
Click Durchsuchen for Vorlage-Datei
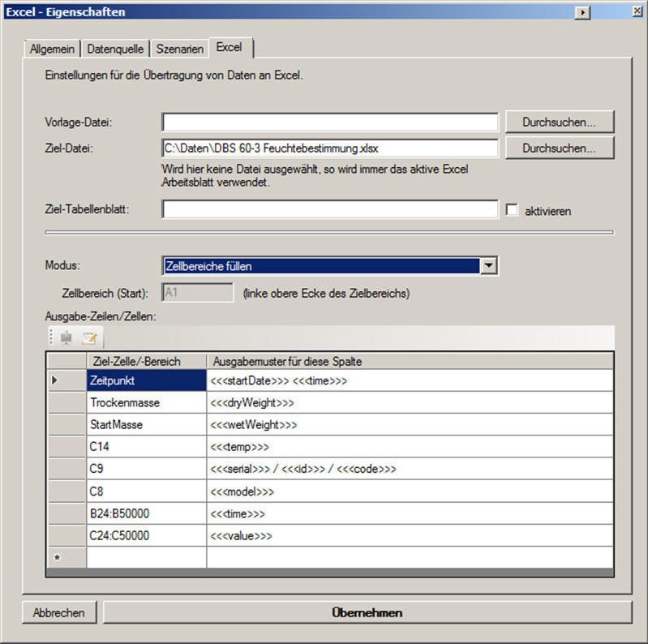click(x=560, y=122)
